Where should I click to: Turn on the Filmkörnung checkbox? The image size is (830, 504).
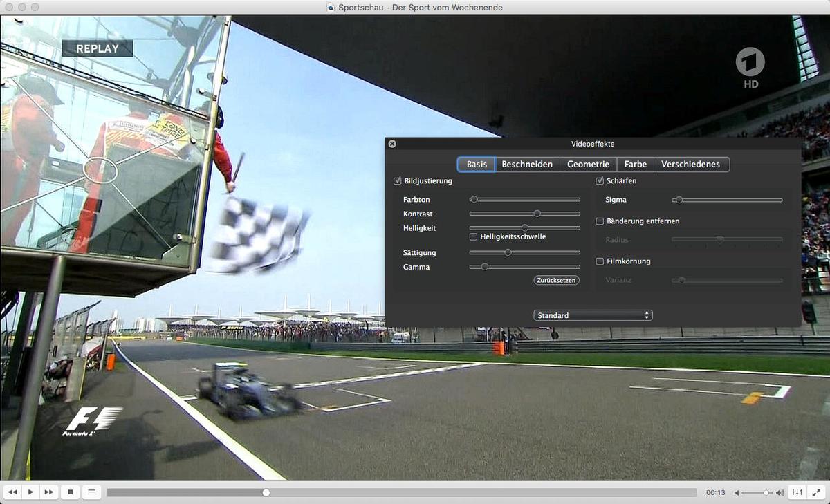click(600, 261)
